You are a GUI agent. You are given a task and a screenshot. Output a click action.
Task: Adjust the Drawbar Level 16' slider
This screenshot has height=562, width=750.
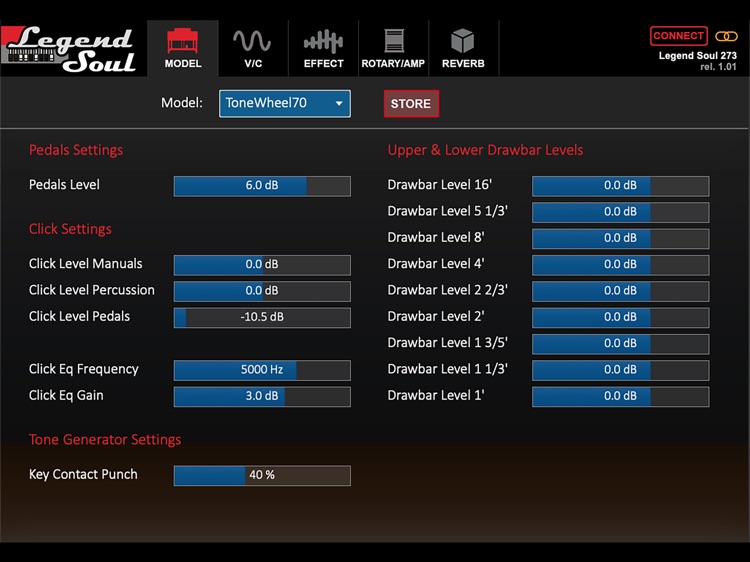pyautogui.click(x=620, y=186)
